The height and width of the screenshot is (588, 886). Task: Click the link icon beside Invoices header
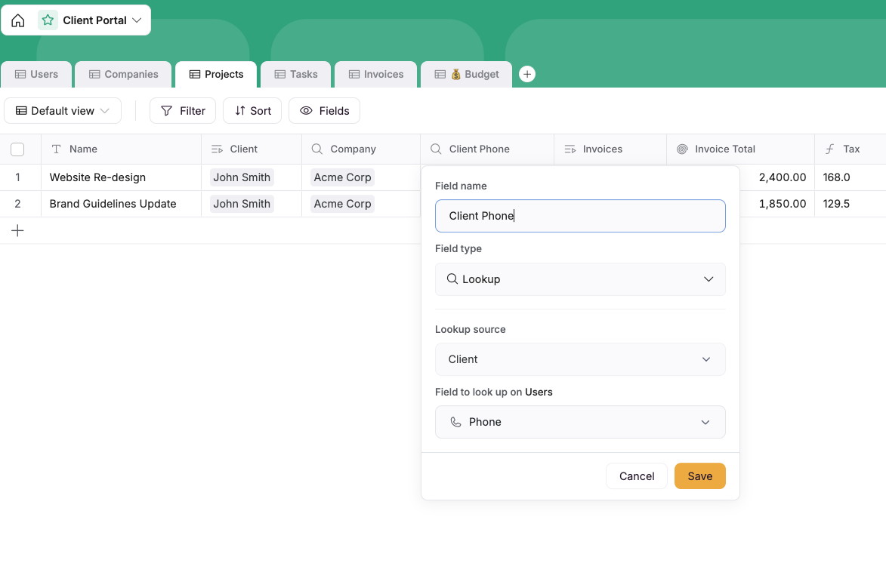coord(570,149)
